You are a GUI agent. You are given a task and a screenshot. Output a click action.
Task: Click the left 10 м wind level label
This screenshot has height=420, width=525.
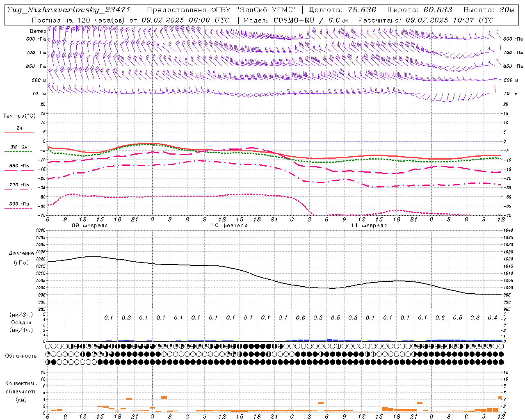tap(39, 94)
